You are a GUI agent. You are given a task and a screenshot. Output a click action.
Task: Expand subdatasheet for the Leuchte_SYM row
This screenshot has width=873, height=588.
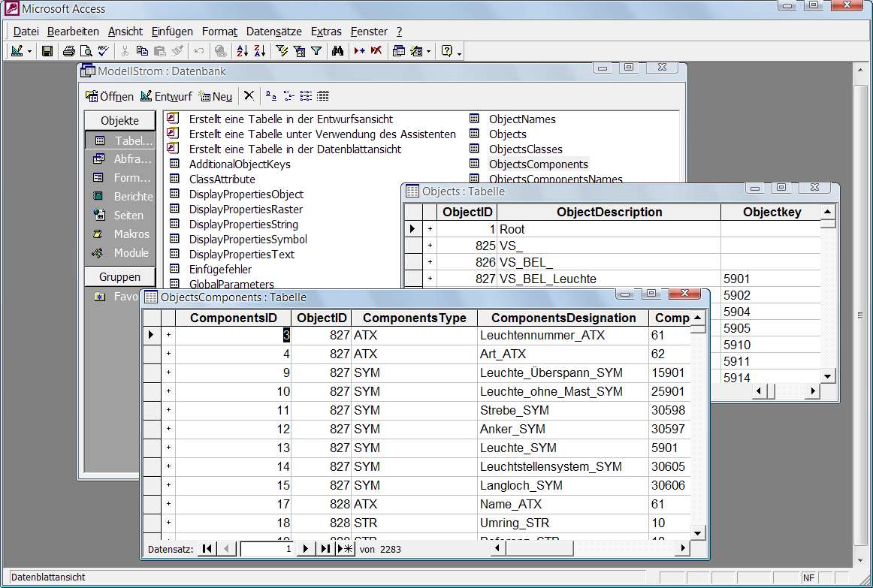coord(168,448)
